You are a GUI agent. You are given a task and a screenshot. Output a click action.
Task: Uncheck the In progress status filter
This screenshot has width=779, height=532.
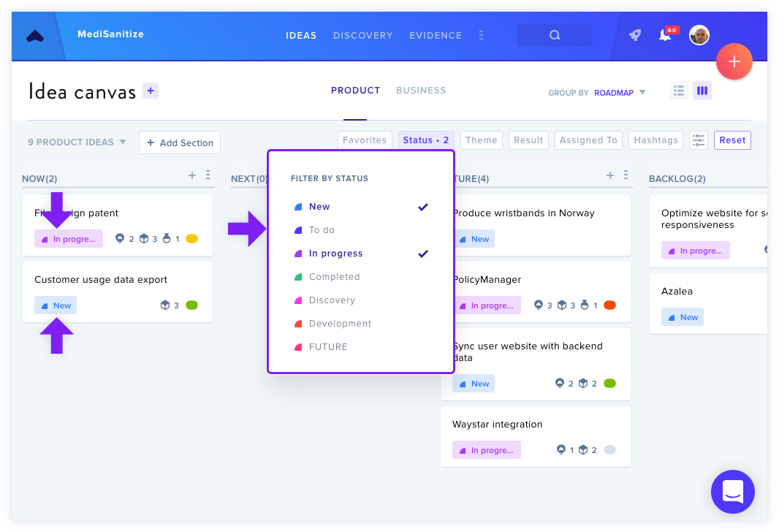click(x=361, y=254)
